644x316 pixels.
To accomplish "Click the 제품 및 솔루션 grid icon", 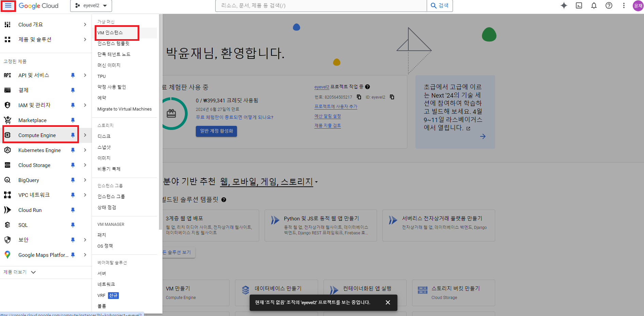I will pyautogui.click(x=7, y=39).
